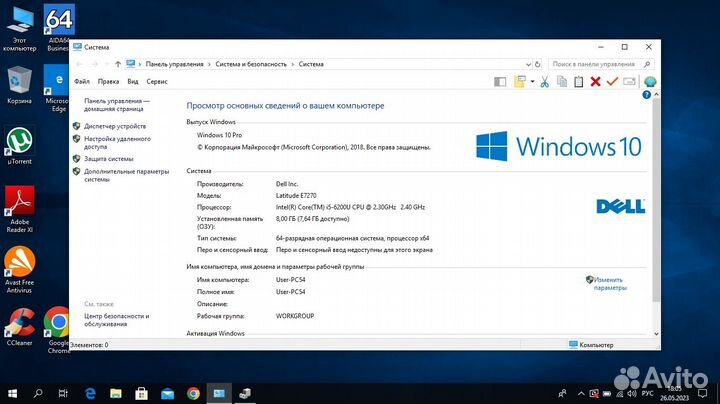Open the Вид menu
Viewport: 720px width, 404px height.
(x=133, y=81)
